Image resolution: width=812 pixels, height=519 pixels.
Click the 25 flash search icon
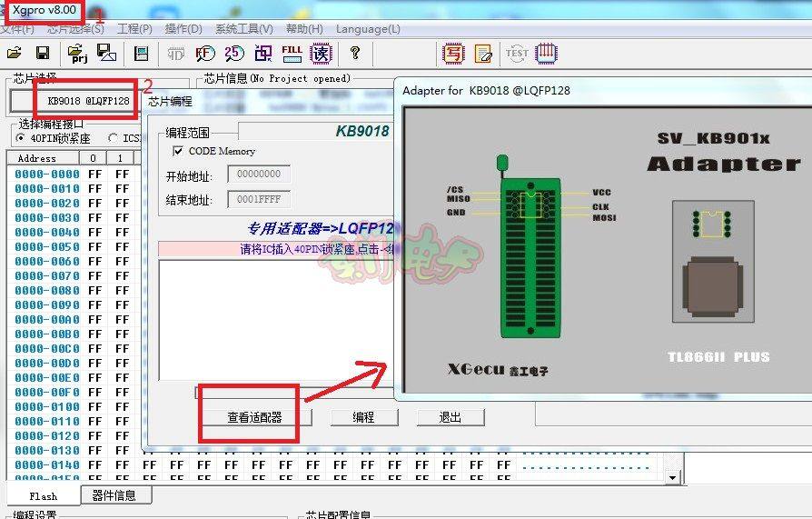(x=234, y=53)
